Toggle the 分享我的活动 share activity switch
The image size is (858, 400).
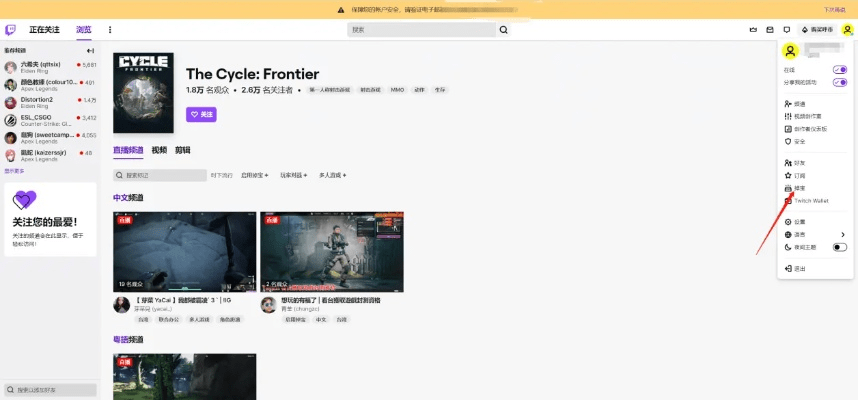tap(839, 82)
